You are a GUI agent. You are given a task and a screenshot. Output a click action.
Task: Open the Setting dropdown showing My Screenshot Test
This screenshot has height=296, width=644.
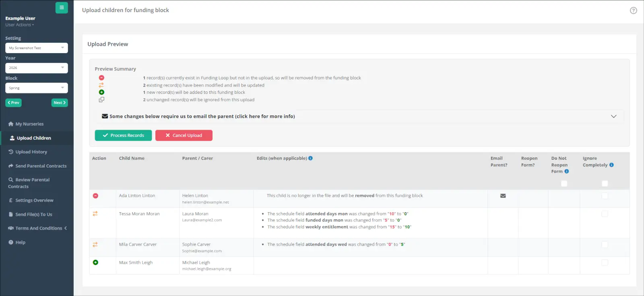point(37,48)
